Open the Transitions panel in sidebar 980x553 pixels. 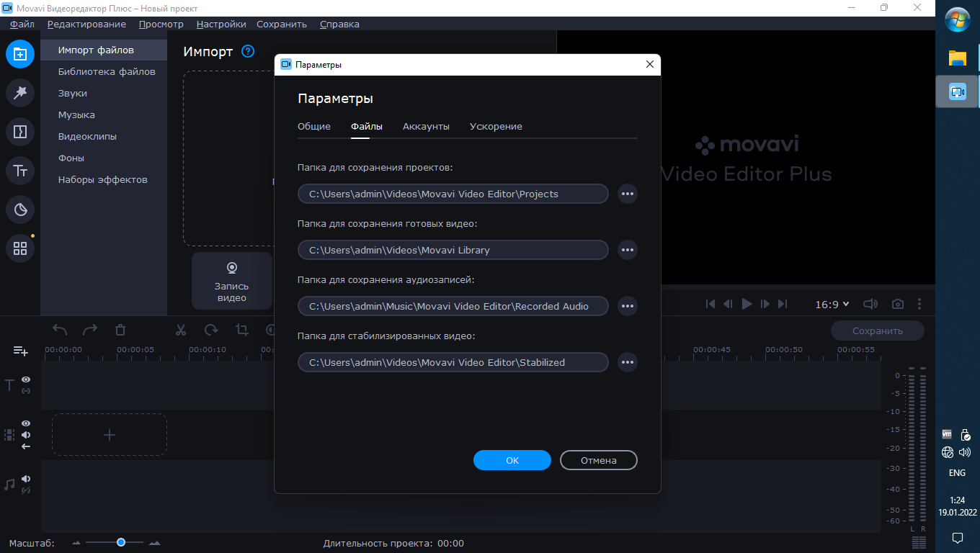click(20, 132)
